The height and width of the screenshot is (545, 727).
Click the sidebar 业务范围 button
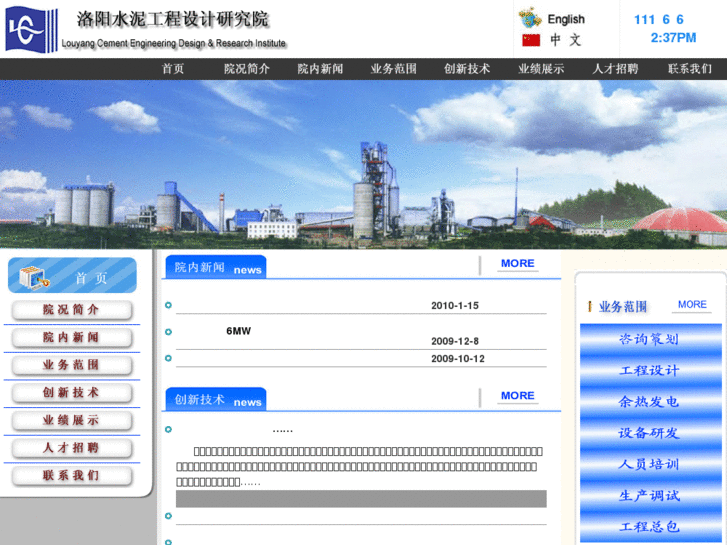coord(72,365)
